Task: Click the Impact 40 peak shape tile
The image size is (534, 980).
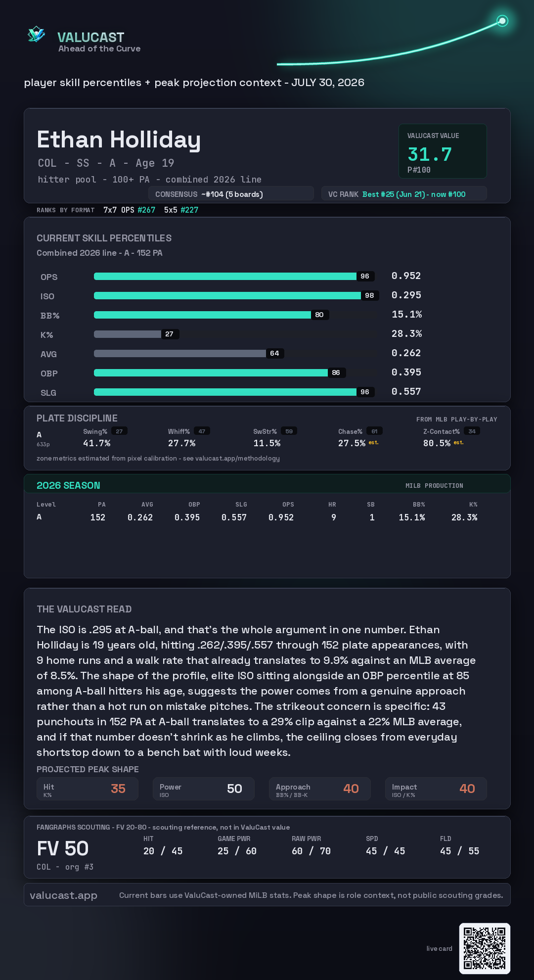Action: click(436, 789)
